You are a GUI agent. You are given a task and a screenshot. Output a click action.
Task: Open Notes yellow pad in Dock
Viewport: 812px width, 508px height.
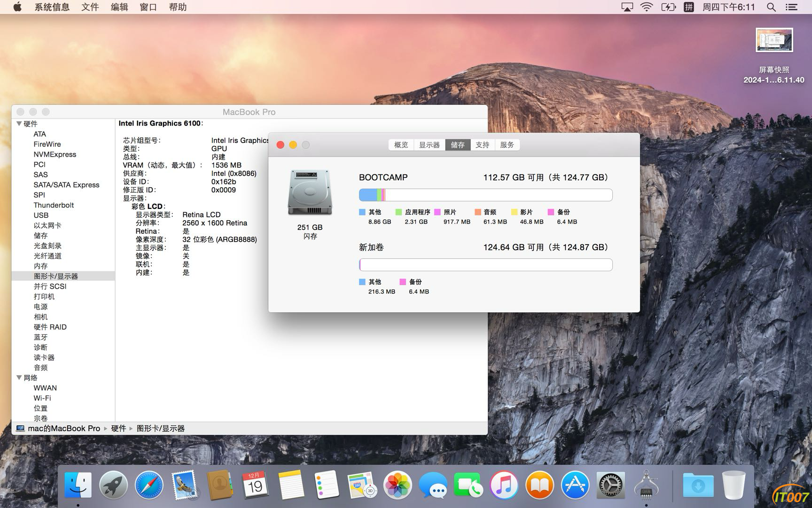coord(291,485)
